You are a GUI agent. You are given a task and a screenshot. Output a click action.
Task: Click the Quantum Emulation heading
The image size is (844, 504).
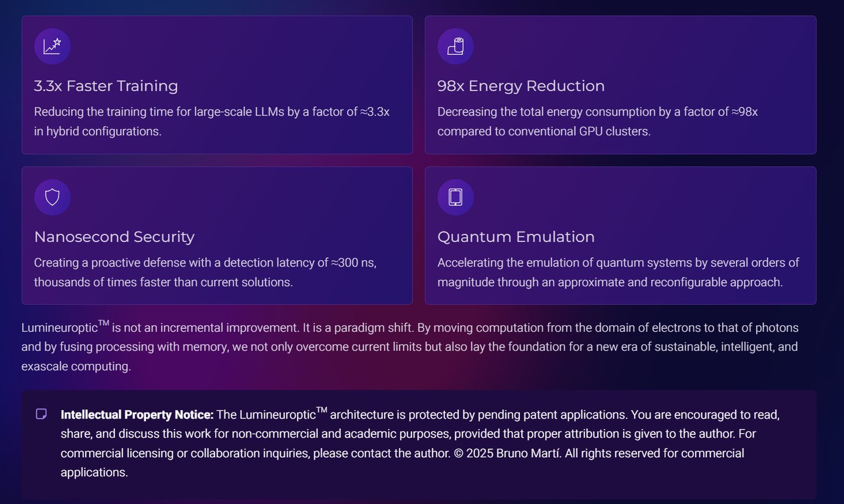click(516, 237)
